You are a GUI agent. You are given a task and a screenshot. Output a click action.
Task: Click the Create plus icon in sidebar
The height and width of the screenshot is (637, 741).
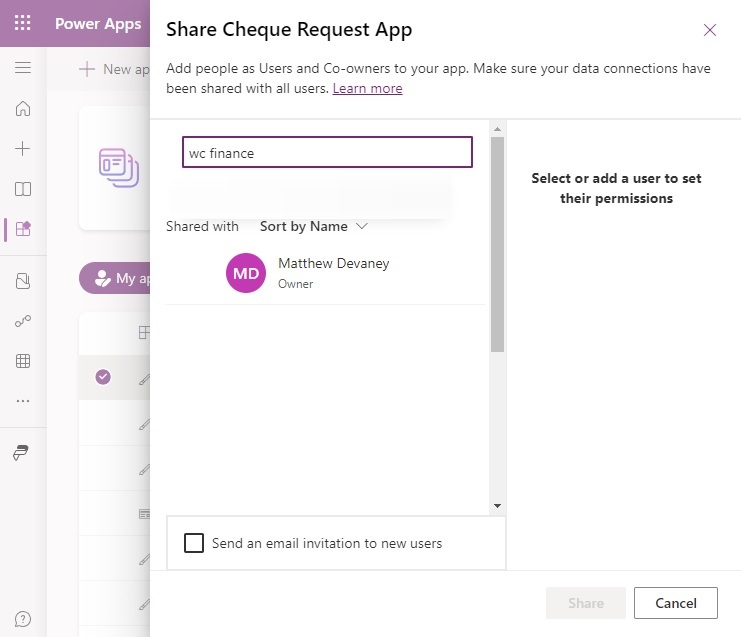[x=23, y=149]
